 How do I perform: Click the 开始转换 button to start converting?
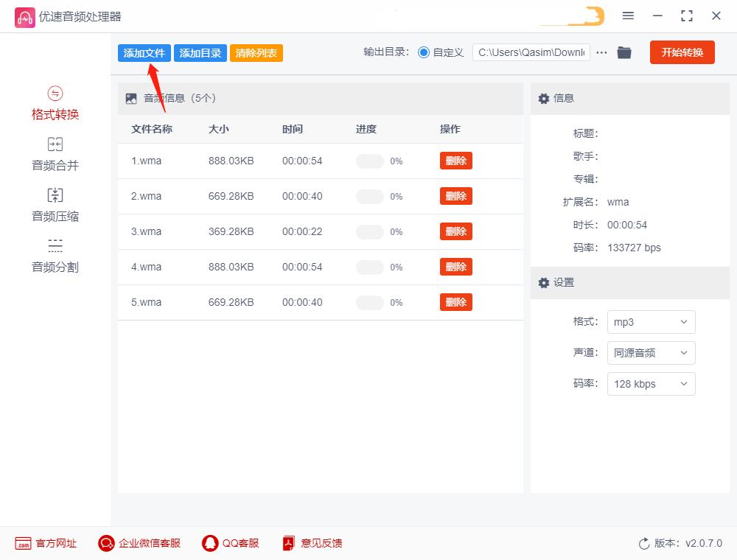(682, 52)
